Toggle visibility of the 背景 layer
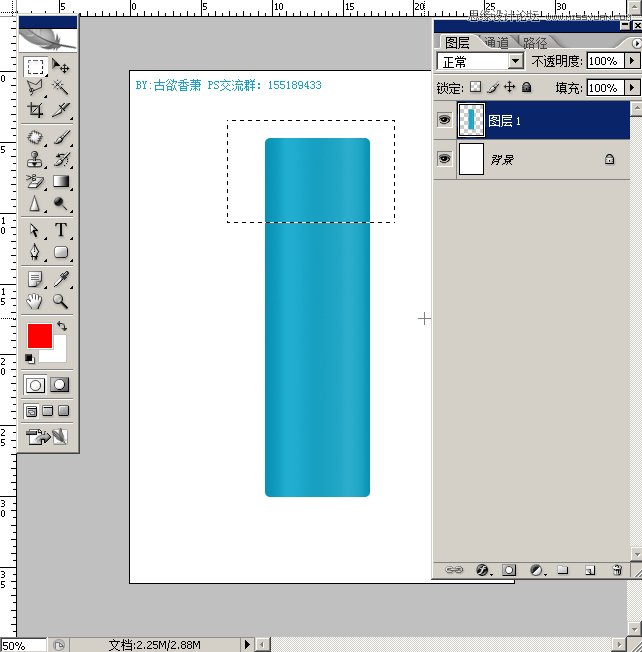This screenshot has height=652, width=642. click(444, 159)
